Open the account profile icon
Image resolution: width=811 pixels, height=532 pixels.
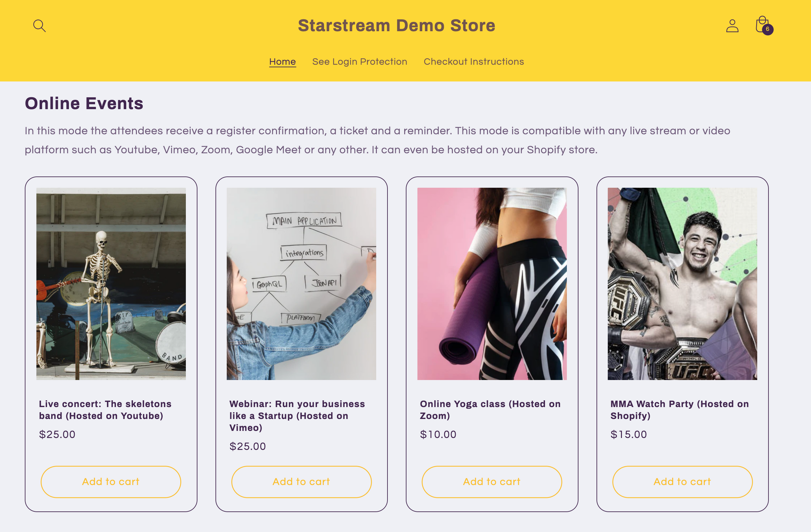[x=732, y=26]
